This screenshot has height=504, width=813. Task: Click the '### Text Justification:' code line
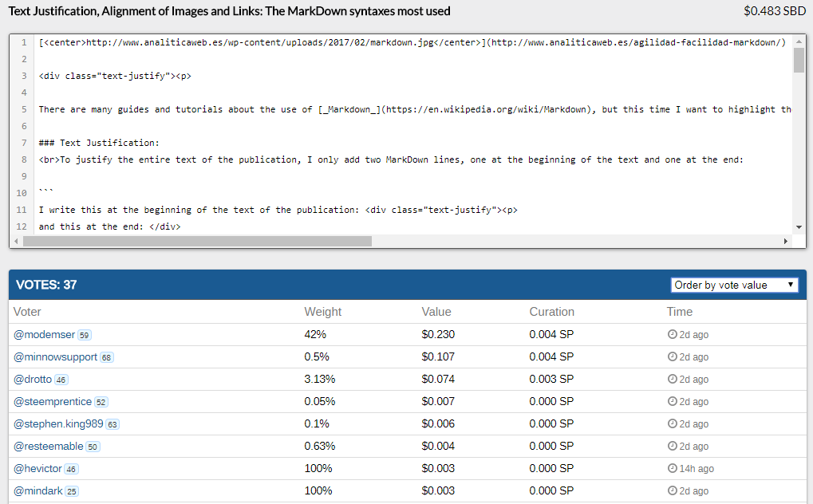[x=99, y=143]
